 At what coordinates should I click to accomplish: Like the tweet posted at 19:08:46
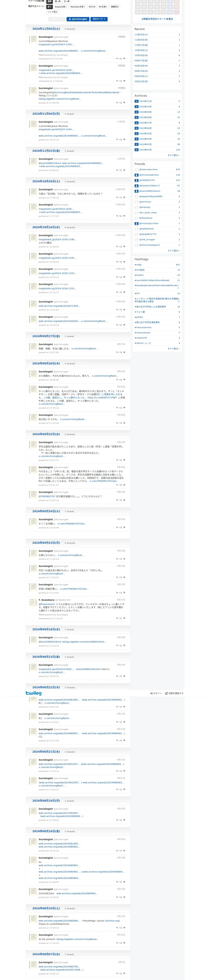coord(124,380)
